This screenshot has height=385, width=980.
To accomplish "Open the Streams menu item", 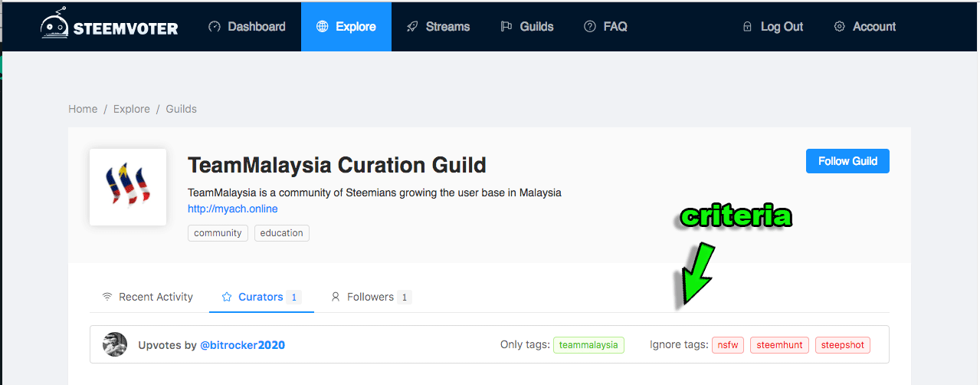I will [x=438, y=26].
